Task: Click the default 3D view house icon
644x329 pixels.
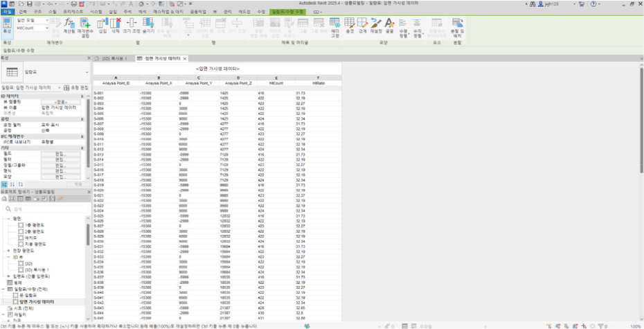Action: 141,3
